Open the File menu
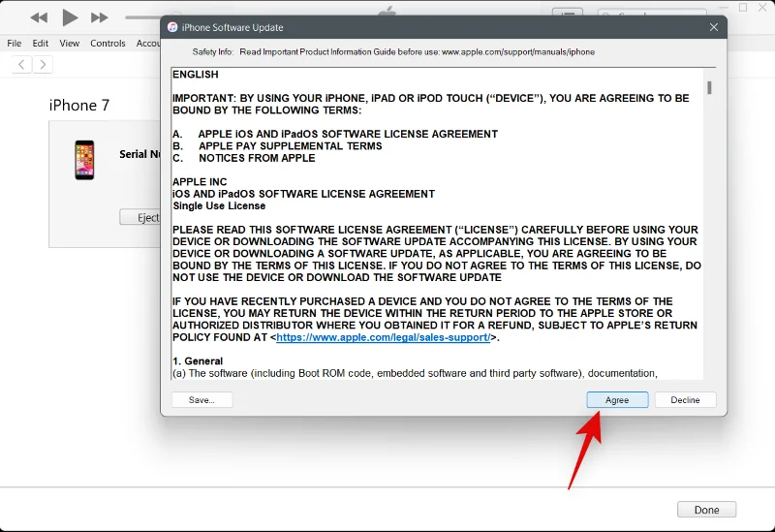 (15, 44)
